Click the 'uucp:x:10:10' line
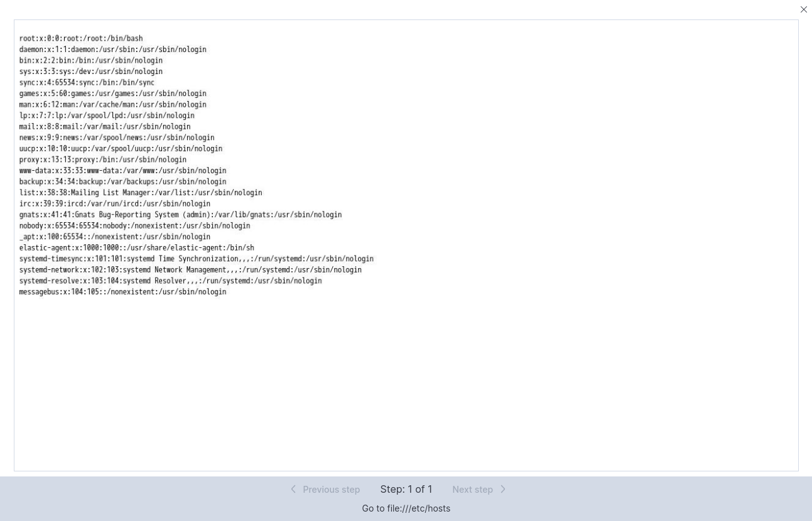Image resolution: width=812 pixels, height=521 pixels. (x=121, y=149)
